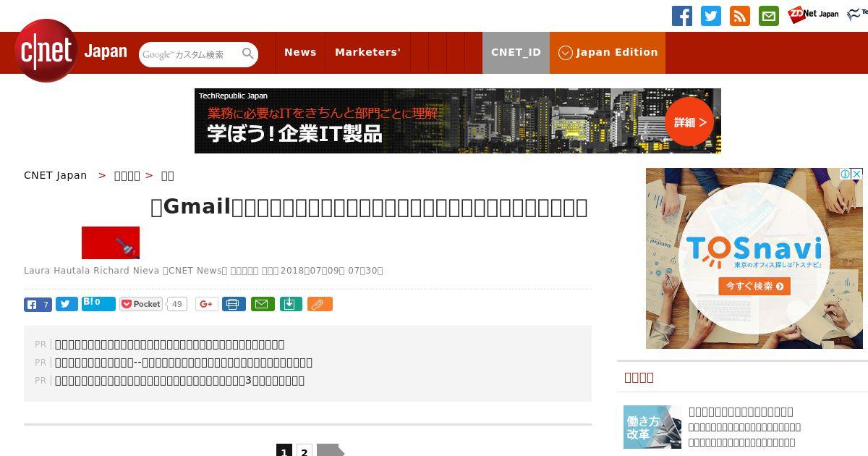Open the 働き方改革 sidebar thumbnail
This screenshot has width=868, height=456.
tap(652, 427)
